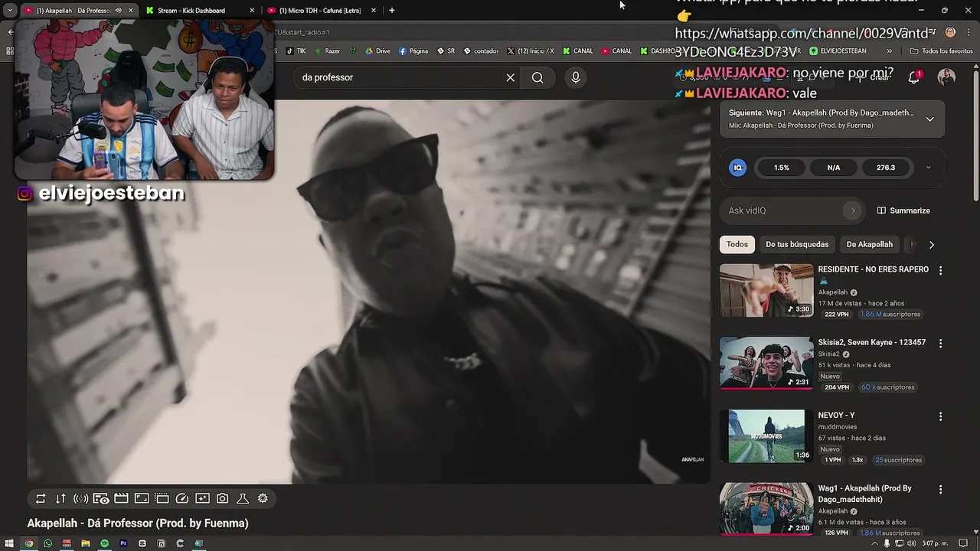
Task: Toggle cinema mode clapperboard icon
Action: [121, 498]
